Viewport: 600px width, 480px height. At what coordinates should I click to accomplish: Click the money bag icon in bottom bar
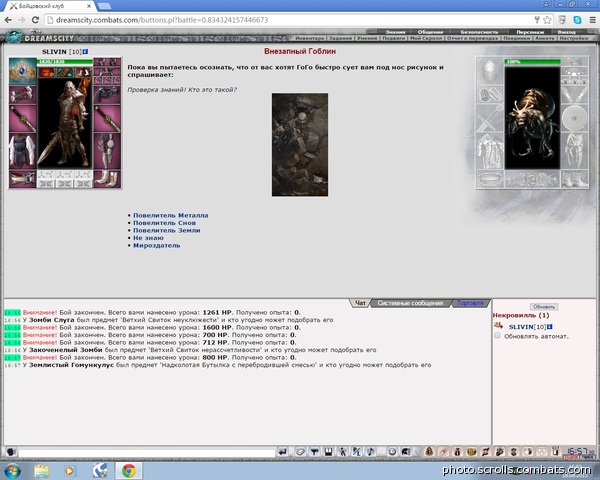[x=457, y=452]
